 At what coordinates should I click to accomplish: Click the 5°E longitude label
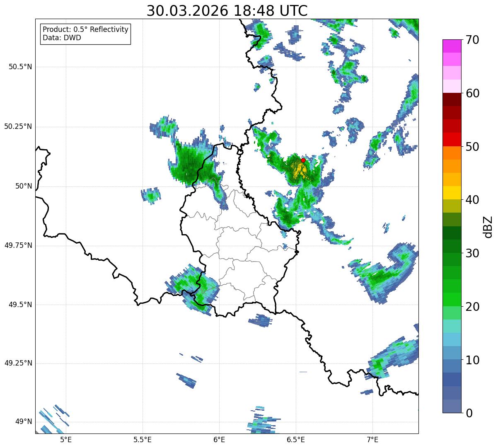[66, 439]
